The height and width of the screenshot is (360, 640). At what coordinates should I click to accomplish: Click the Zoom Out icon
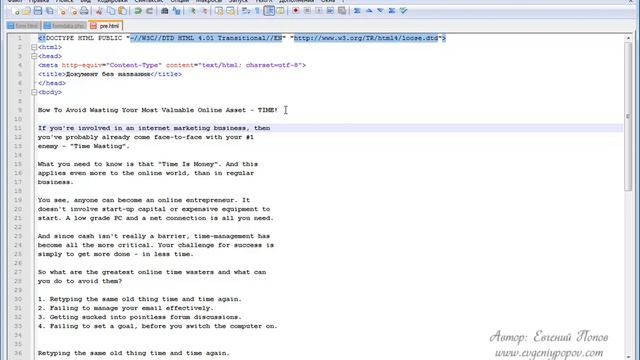pyautogui.click(x=204, y=11)
